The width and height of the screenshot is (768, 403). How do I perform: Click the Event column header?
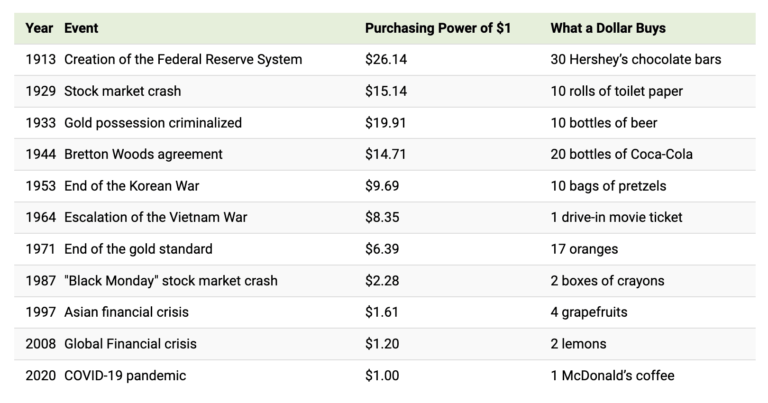tap(81, 28)
